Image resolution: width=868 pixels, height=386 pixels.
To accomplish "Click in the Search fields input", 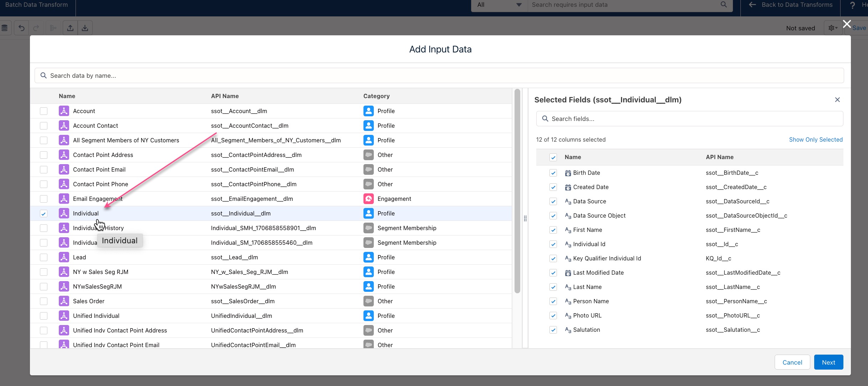I will [x=689, y=119].
